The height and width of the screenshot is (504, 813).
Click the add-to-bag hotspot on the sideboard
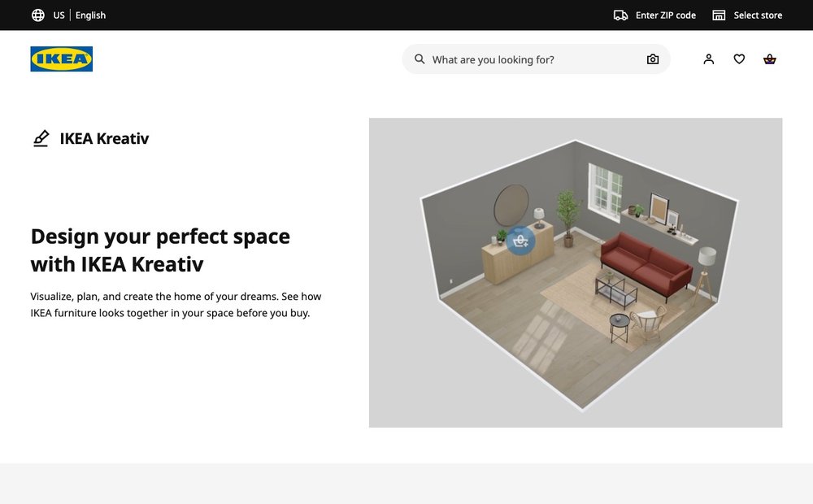click(x=520, y=241)
